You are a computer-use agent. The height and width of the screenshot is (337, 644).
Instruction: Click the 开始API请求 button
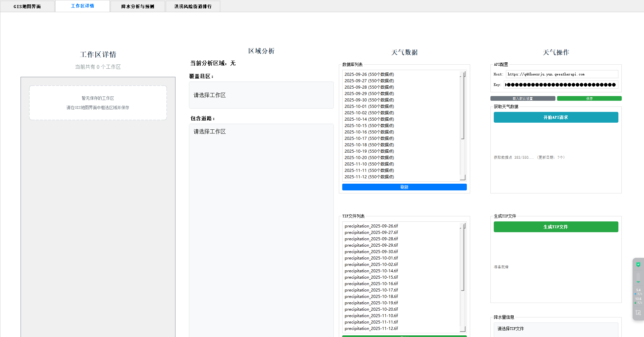tap(556, 117)
